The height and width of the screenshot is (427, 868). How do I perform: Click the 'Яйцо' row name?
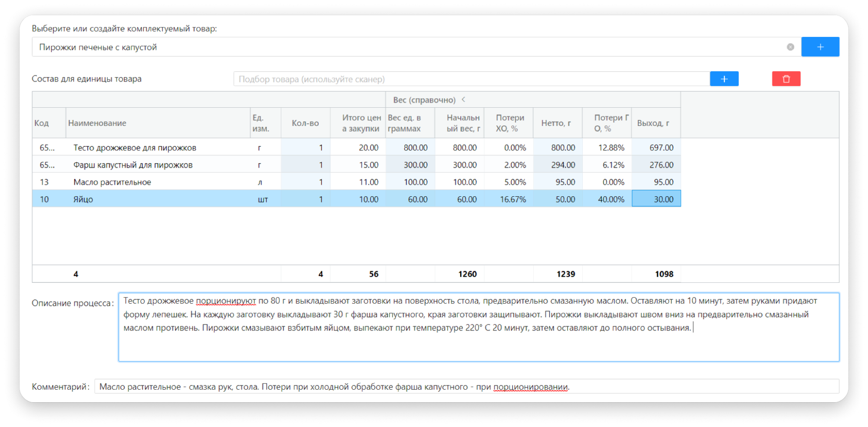click(83, 199)
